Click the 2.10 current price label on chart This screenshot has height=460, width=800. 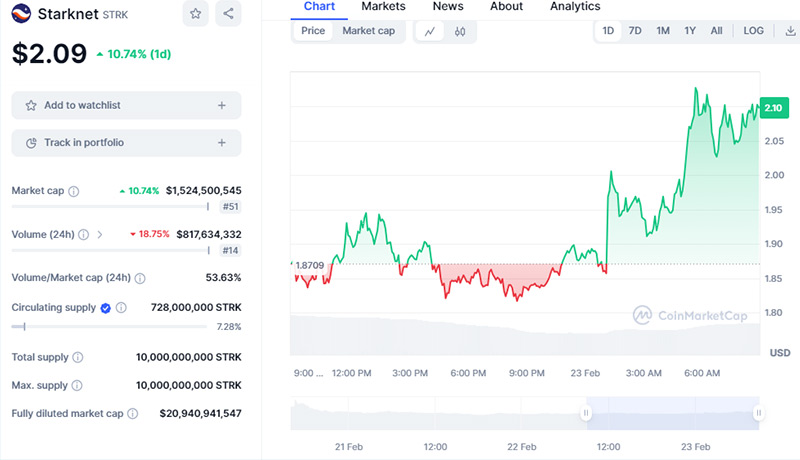[x=773, y=108]
